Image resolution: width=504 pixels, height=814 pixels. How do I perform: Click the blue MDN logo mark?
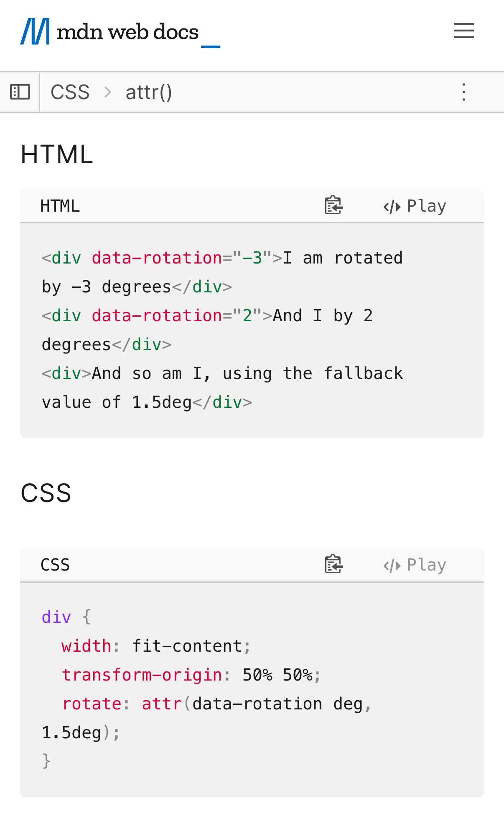[x=35, y=31]
